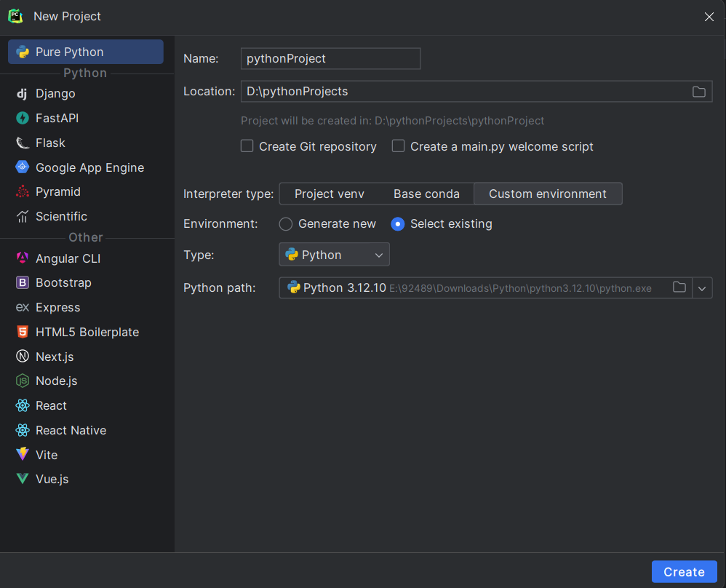The width and height of the screenshot is (726, 588).
Task: Click the Node.js hexagon icon
Action: pyautogui.click(x=23, y=381)
